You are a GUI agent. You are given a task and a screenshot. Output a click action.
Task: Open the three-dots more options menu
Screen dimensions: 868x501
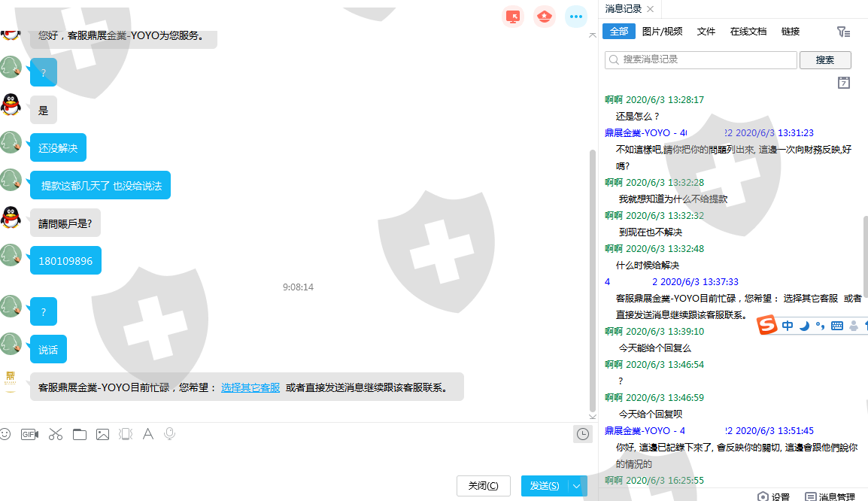(x=576, y=17)
